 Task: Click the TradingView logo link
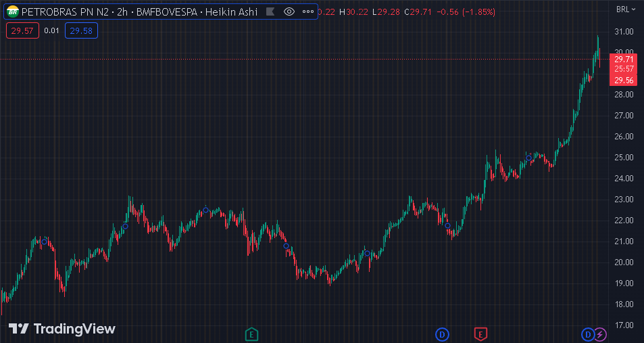pos(62,329)
